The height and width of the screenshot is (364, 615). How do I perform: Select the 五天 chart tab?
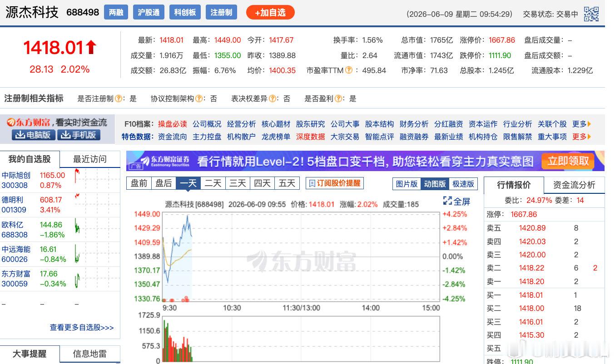point(287,183)
